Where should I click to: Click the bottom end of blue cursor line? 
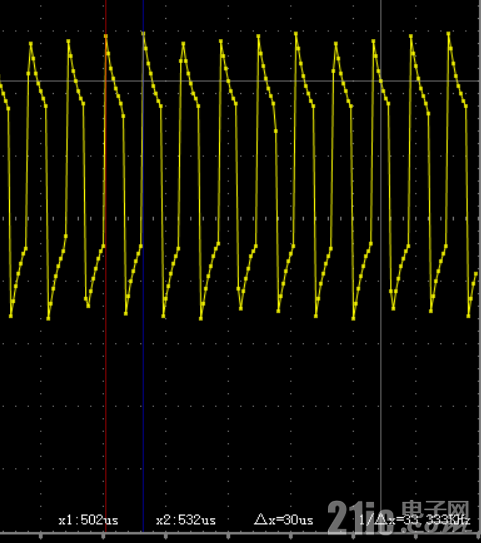143,531
